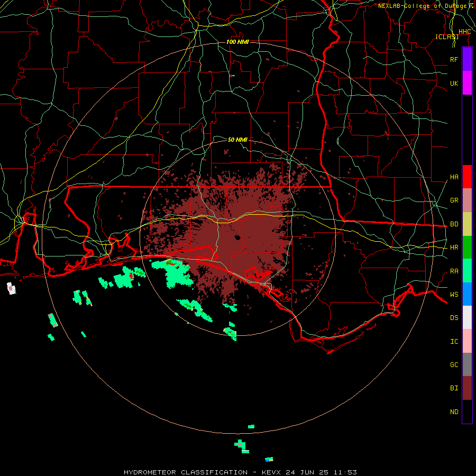Viewport: 476px width, 476px height.
Task: Click the IC light pink legend swatch
Action: [x=467, y=341]
